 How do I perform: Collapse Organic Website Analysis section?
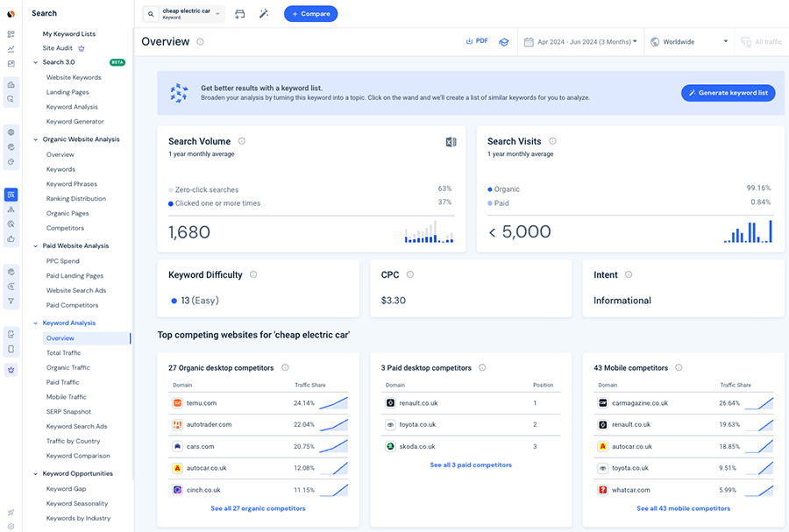35,139
